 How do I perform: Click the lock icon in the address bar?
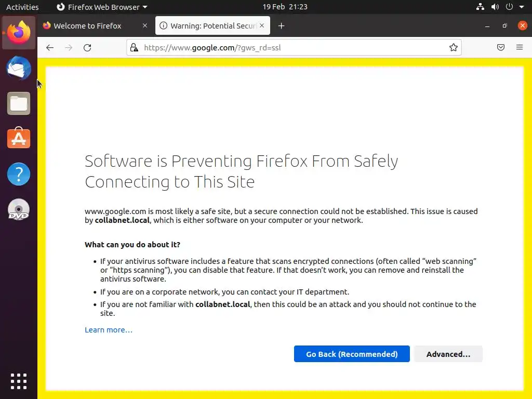point(134,48)
